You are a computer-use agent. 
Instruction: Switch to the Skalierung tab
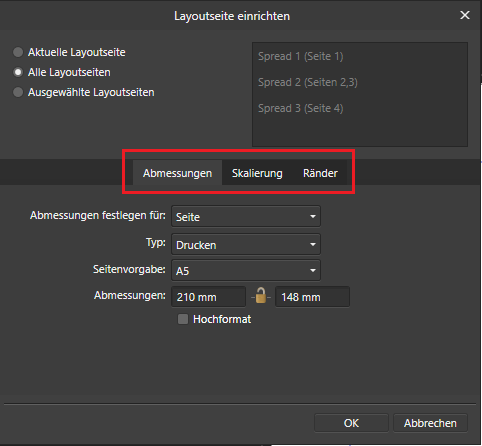257,173
